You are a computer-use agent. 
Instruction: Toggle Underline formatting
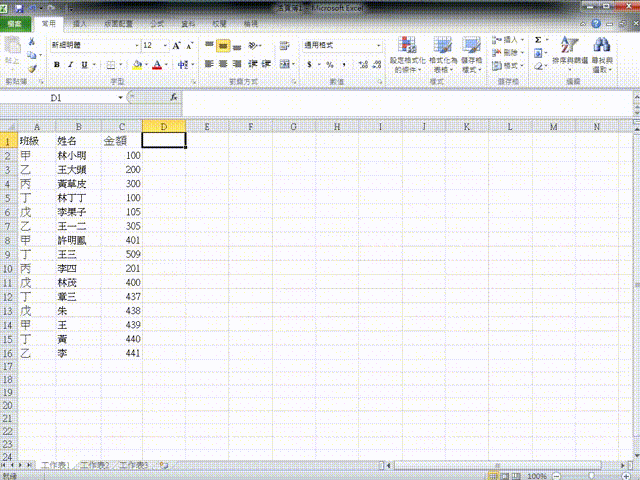click(84, 64)
